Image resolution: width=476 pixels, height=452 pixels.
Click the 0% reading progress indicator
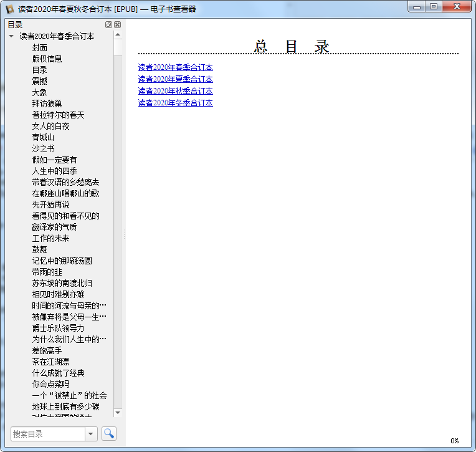click(454, 441)
